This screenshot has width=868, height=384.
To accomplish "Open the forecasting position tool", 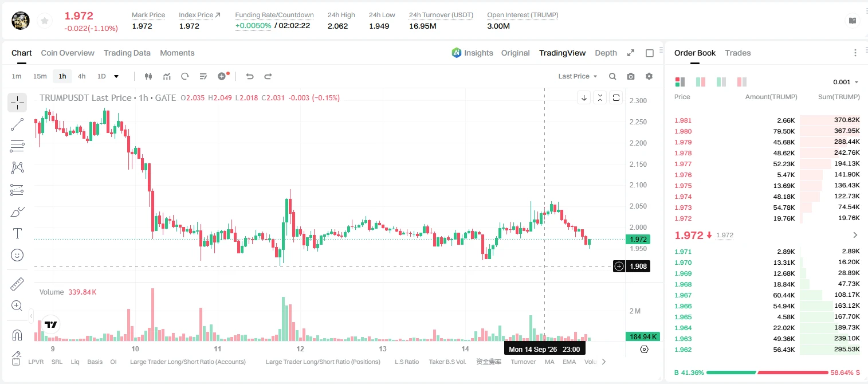I will pos(17,190).
